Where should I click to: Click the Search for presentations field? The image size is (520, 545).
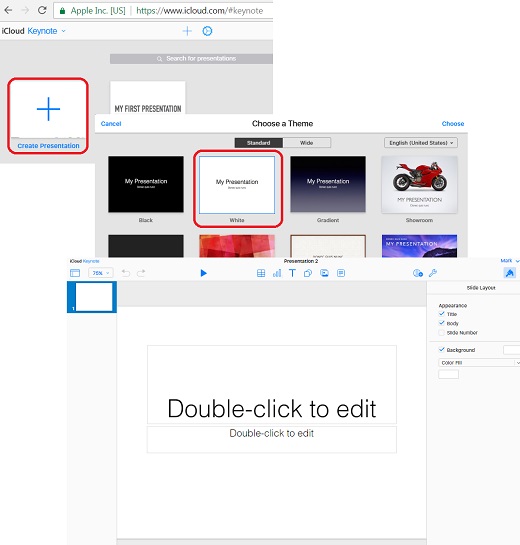[192, 59]
